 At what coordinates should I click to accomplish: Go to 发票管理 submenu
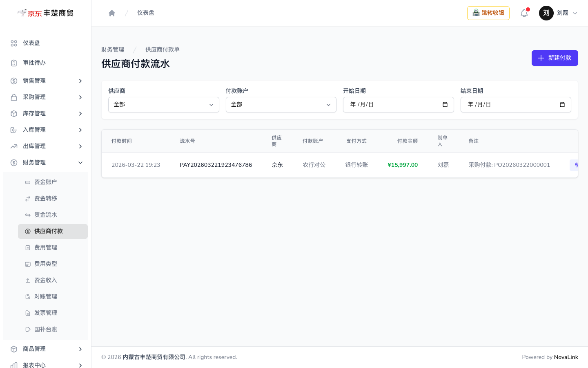click(x=53, y=313)
